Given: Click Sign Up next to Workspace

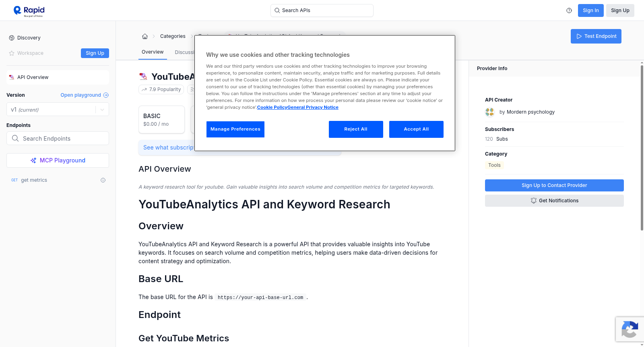Looking at the screenshot, I should point(95,53).
